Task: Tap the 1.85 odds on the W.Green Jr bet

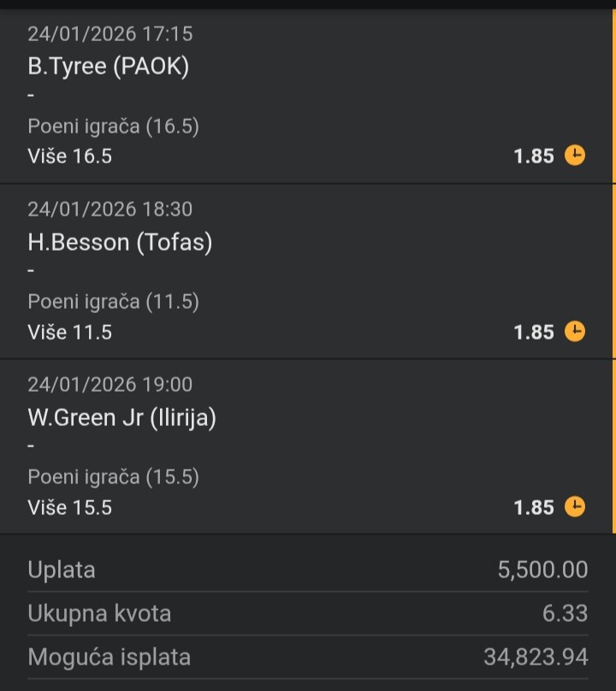Action: pyautogui.click(x=534, y=507)
